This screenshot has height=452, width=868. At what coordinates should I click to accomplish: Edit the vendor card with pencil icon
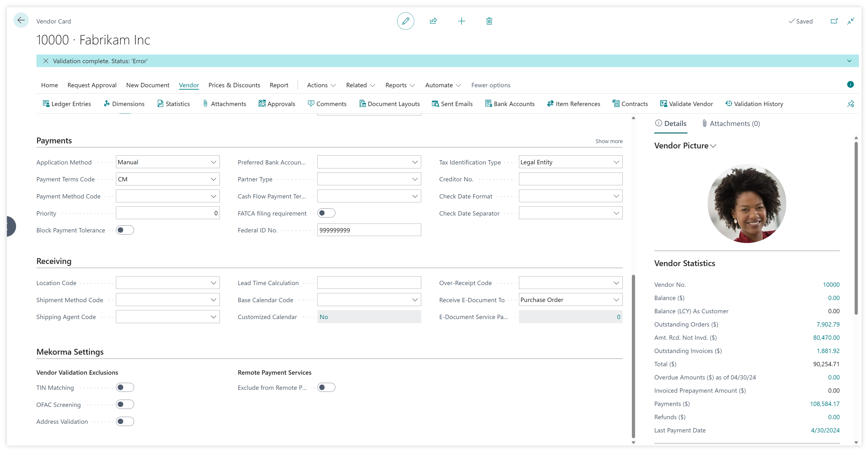(x=406, y=21)
